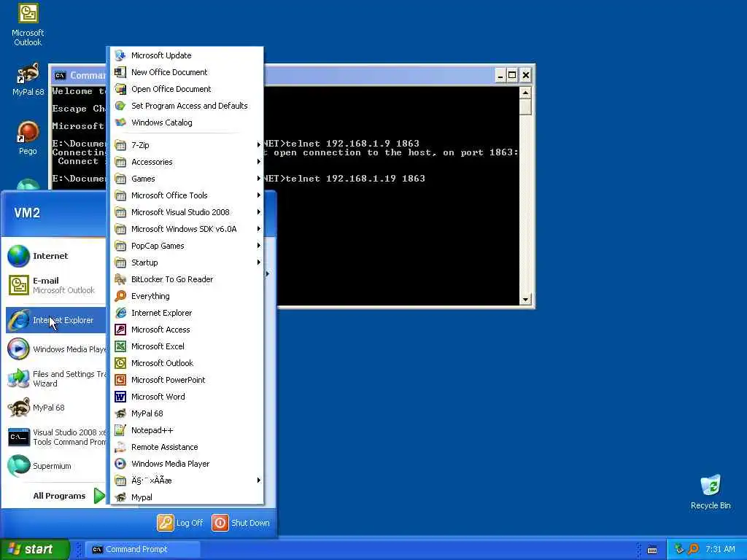
Task: Launch Microsoft PowerPoint
Action: click(x=187, y=379)
